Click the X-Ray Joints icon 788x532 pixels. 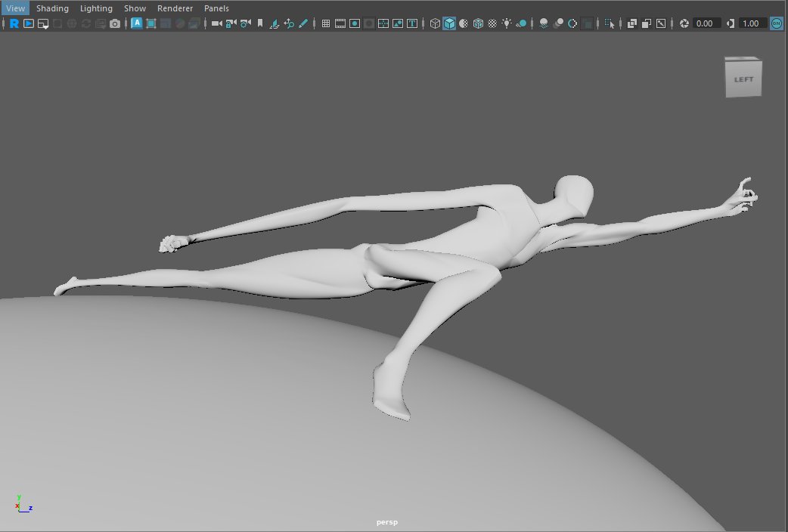coord(661,23)
